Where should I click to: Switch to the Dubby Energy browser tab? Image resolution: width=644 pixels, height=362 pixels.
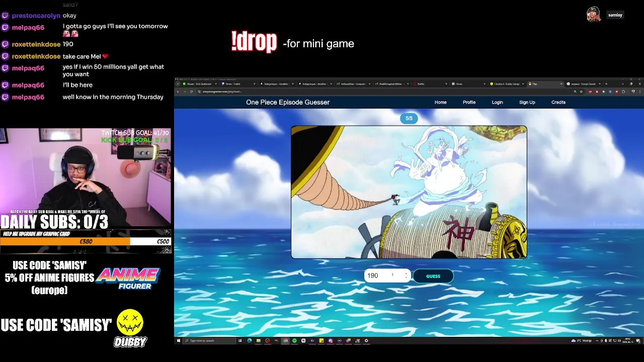(x=507, y=84)
